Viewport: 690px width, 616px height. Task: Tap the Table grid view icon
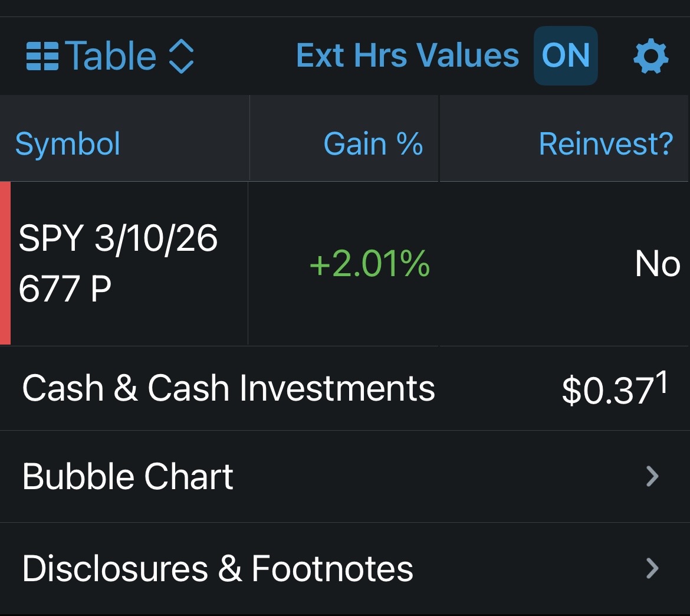click(x=42, y=57)
